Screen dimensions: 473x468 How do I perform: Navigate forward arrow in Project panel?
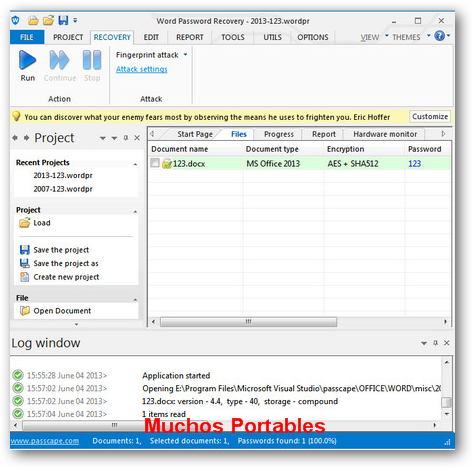(x=26, y=138)
